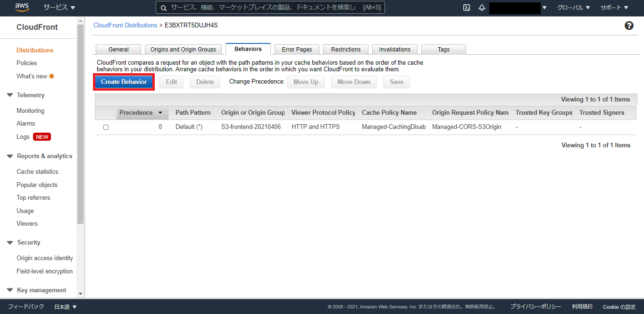Open Cache statistics report

coord(38,172)
